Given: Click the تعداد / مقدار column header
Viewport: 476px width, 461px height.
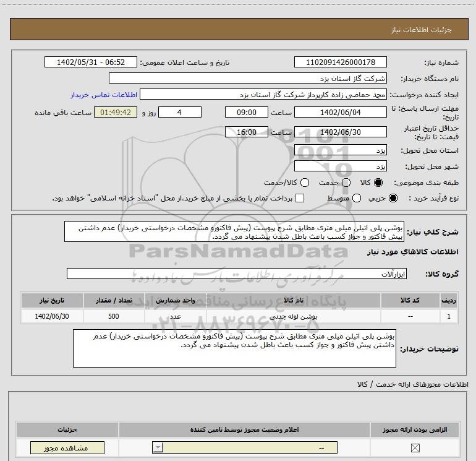Looking at the screenshot, I should coord(114,300).
